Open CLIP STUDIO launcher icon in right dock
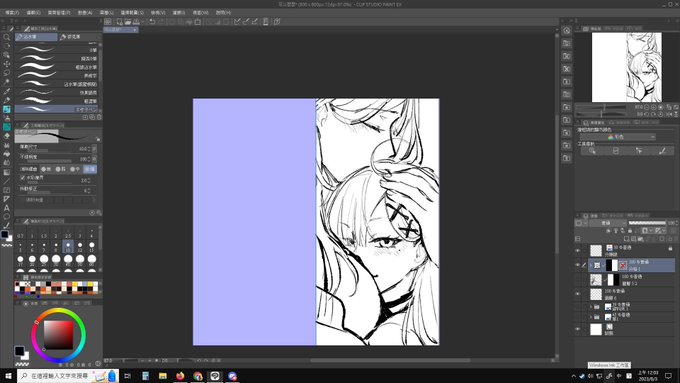 (x=566, y=30)
